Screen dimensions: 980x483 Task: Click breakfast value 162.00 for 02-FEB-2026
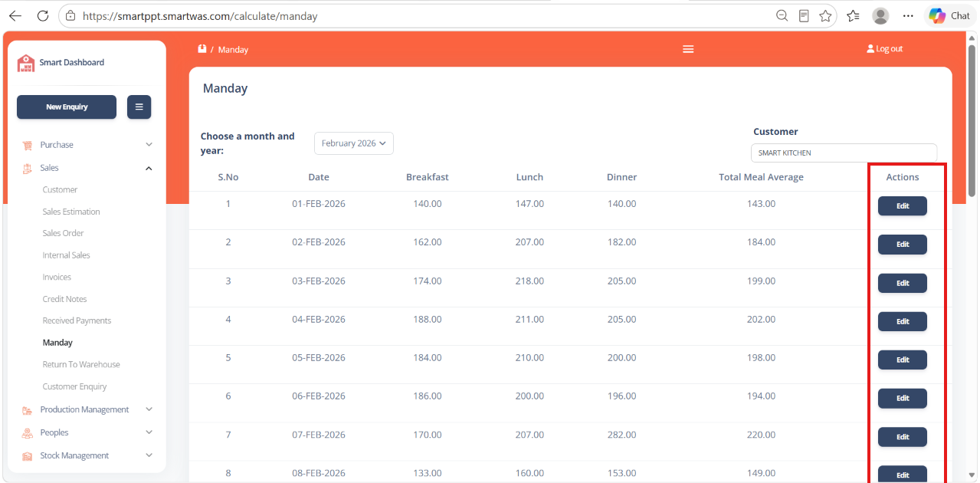coord(428,242)
